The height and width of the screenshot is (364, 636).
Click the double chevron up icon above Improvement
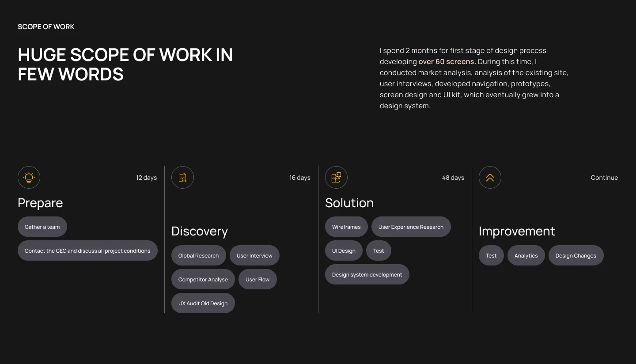pos(490,178)
